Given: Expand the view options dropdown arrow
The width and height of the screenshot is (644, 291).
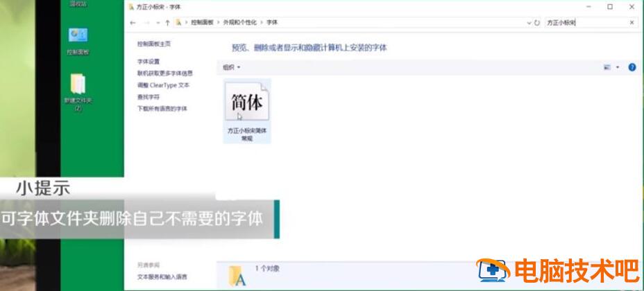Looking at the screenshot, I should click(618, 67).
